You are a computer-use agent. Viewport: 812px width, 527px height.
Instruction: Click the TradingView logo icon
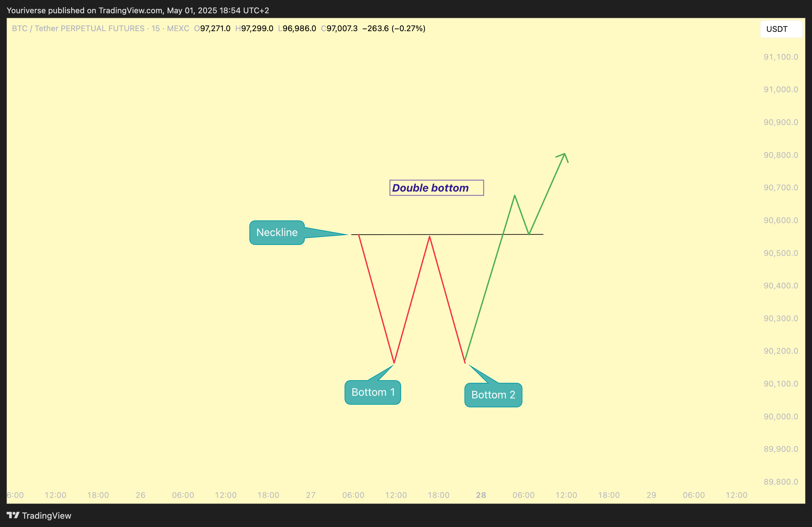point(13,515)
